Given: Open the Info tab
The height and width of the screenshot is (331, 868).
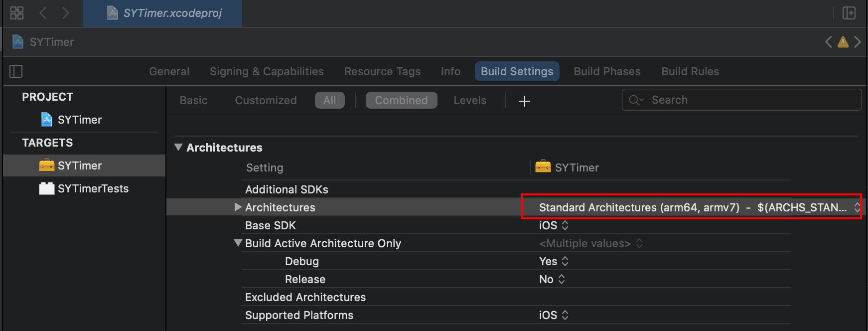Looking at the screenshot, I should click(450, 71).
